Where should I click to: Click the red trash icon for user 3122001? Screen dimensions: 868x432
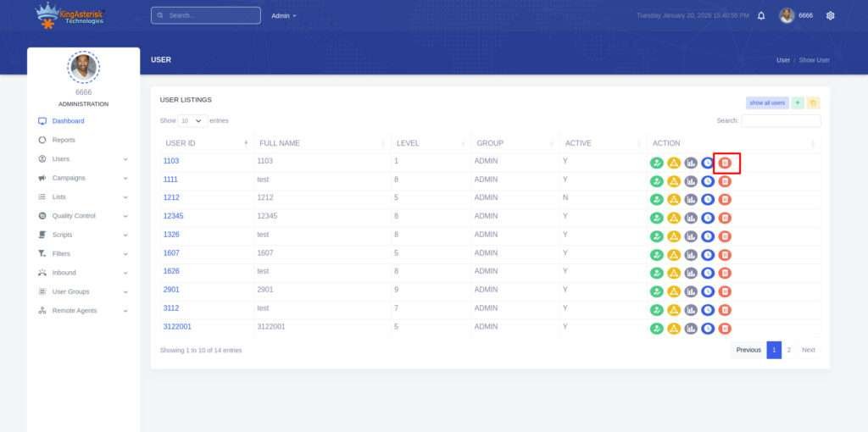[725, 329]
